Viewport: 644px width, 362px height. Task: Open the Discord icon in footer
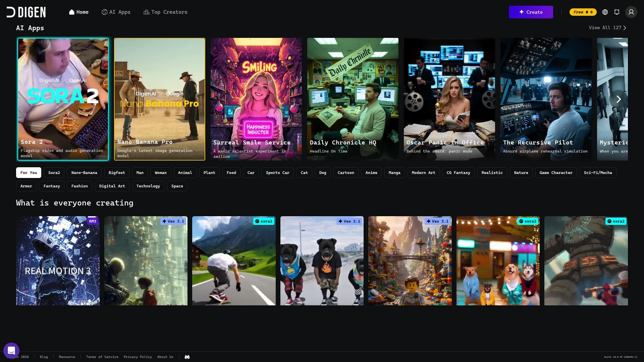pos(187,357)
